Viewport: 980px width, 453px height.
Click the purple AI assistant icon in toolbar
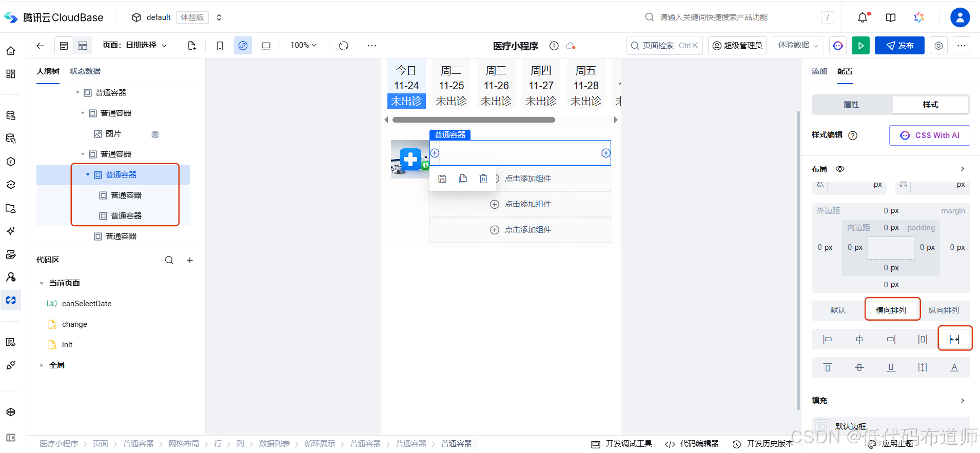click(838, 46)
